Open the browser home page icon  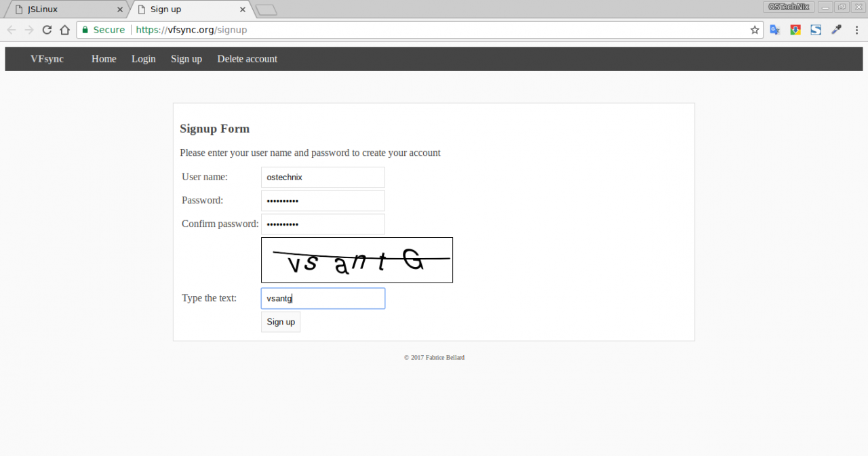pos(64,30)
